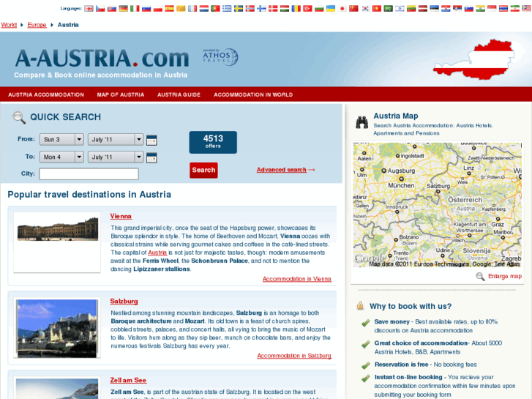Open the To date calendar picker
Screen dimensions: 532x399
[x=151, y=157]
